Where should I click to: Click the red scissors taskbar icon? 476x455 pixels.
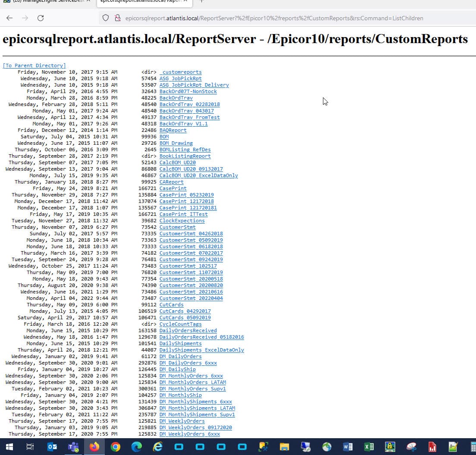[411, 446]
